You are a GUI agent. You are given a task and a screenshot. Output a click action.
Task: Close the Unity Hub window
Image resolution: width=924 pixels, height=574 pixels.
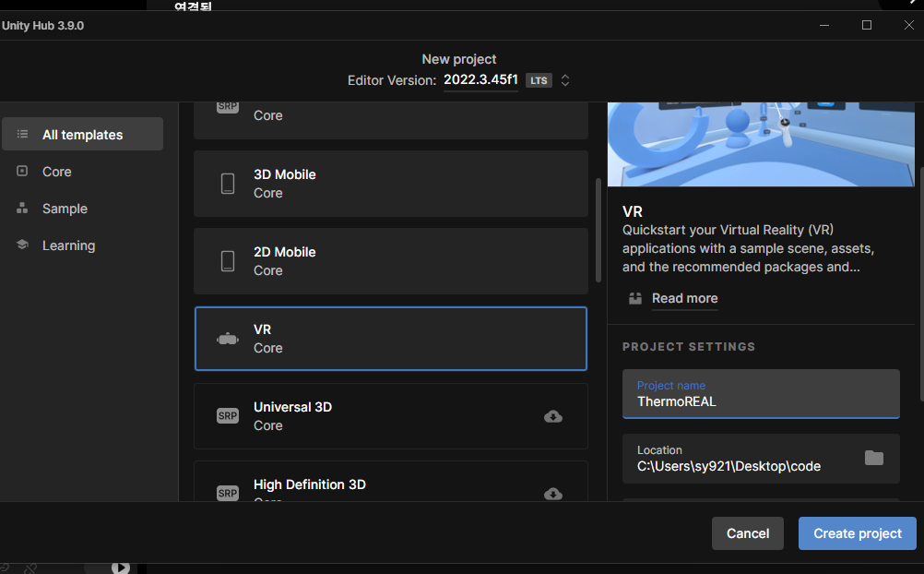(908, 25)
